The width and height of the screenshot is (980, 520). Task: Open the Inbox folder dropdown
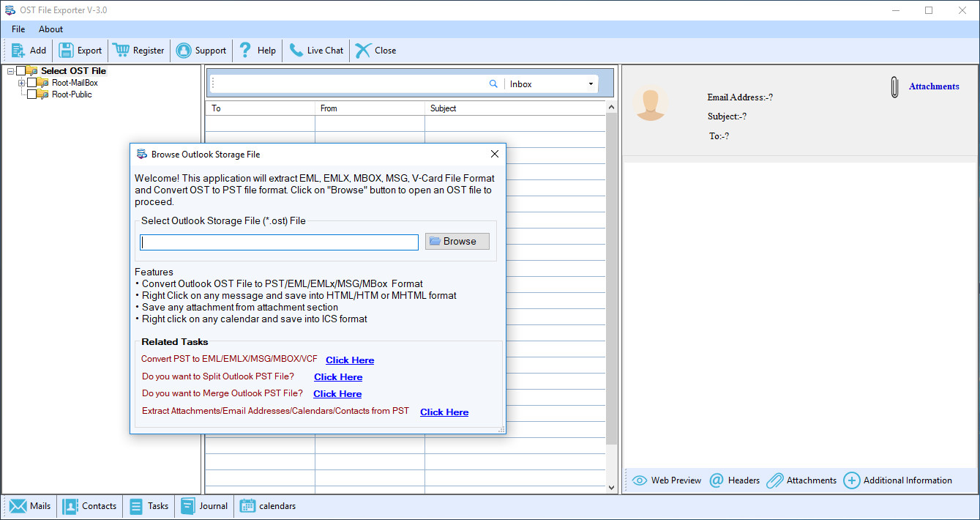coord(591,84)
